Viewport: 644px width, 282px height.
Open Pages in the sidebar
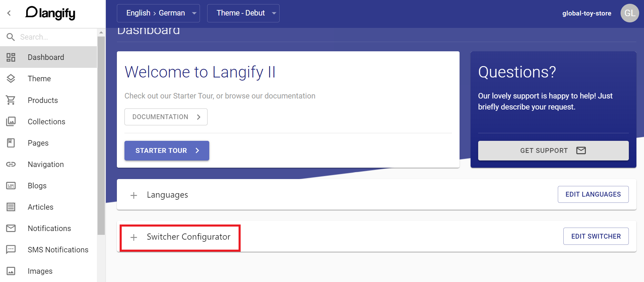click(x=48, y=143)
